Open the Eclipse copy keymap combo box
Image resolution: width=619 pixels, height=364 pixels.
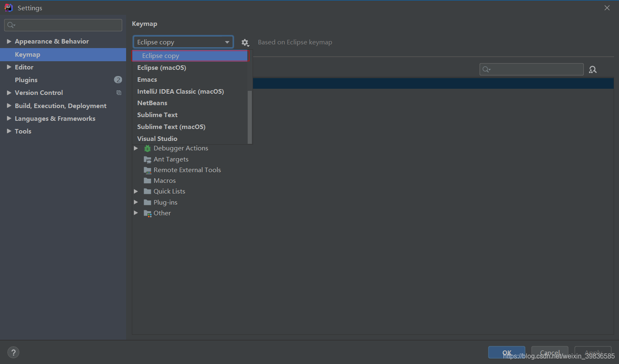pyautogui.click(x=183, y=42)
